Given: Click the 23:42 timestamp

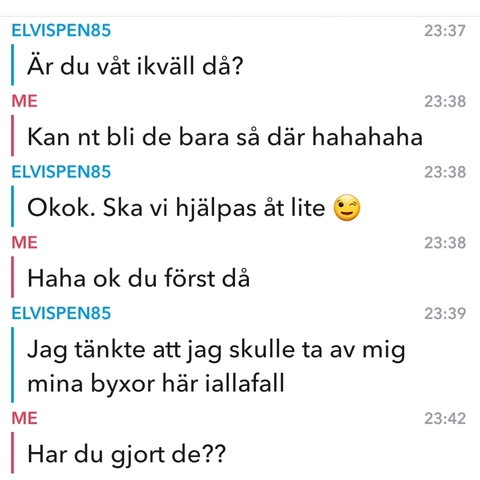Looking at the screenshot, I should [x=445, y=419].
